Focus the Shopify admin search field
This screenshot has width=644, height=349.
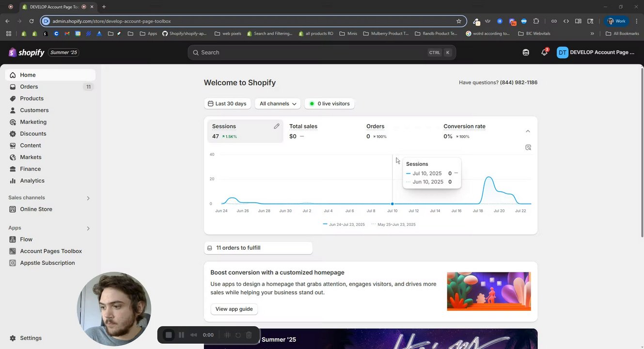(322, 52)
